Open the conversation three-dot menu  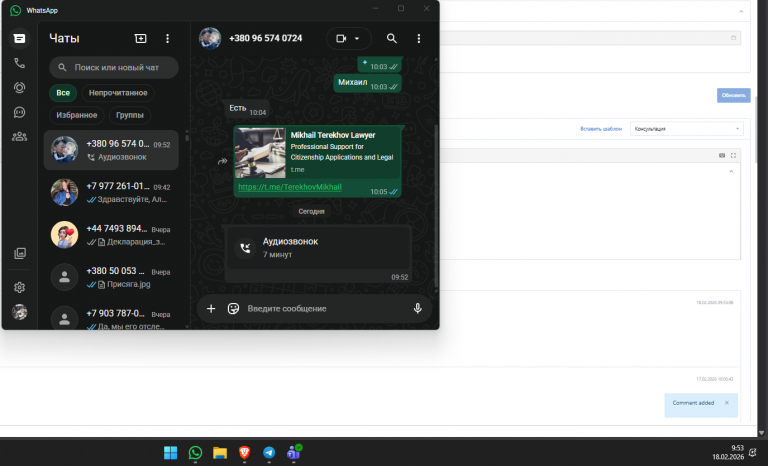pos(418,38)
